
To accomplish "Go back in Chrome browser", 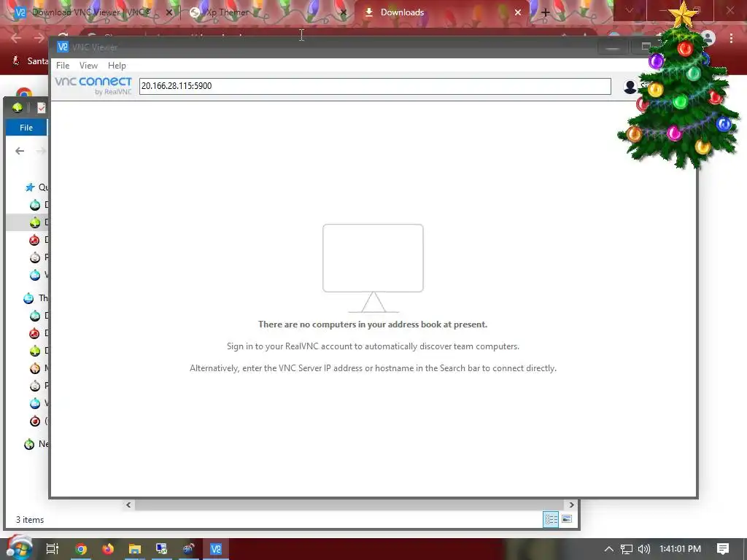I will [x=16, y=38].
